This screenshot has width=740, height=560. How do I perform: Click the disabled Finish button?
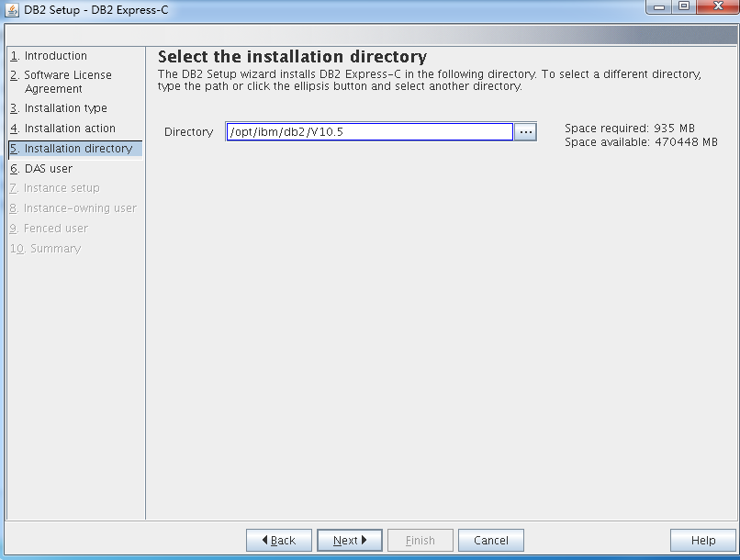420,540
